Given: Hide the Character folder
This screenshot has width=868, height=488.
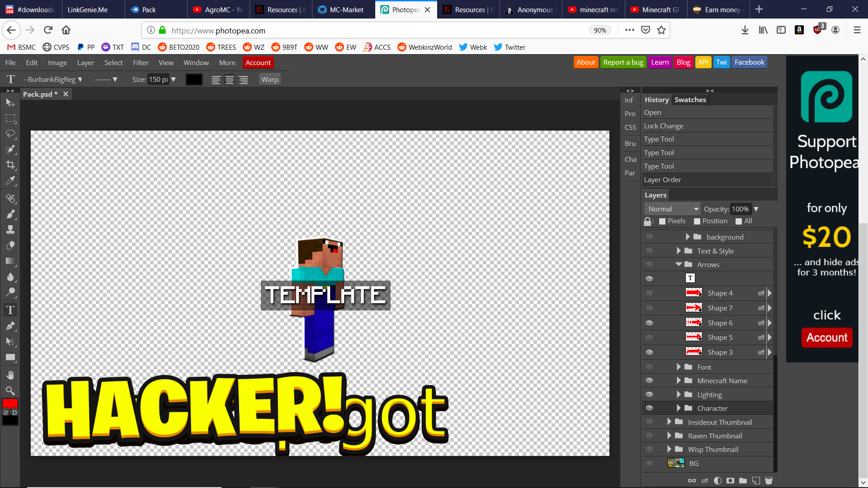Looking at the screenshot, I should click(649, 408).
